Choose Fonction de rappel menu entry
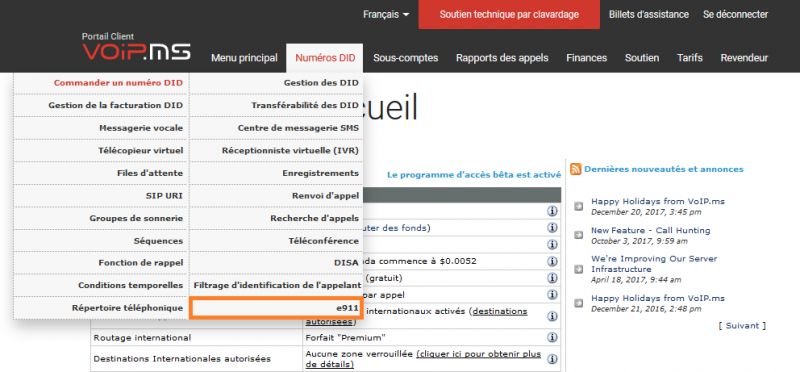800x372 pixels. coord(101,263)
